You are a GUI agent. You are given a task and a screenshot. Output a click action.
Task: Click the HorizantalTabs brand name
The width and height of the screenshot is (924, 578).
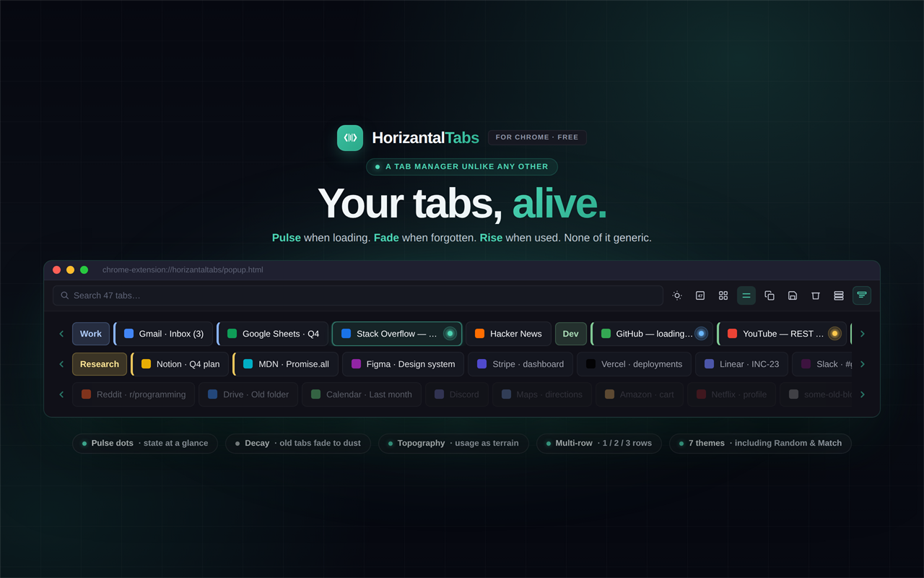point(426,137)
